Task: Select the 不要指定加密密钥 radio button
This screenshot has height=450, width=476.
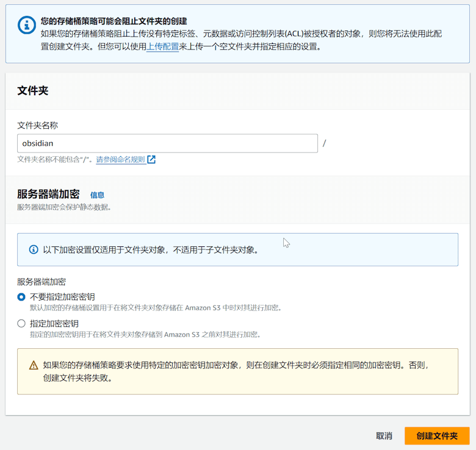Action: click(21, 297)
